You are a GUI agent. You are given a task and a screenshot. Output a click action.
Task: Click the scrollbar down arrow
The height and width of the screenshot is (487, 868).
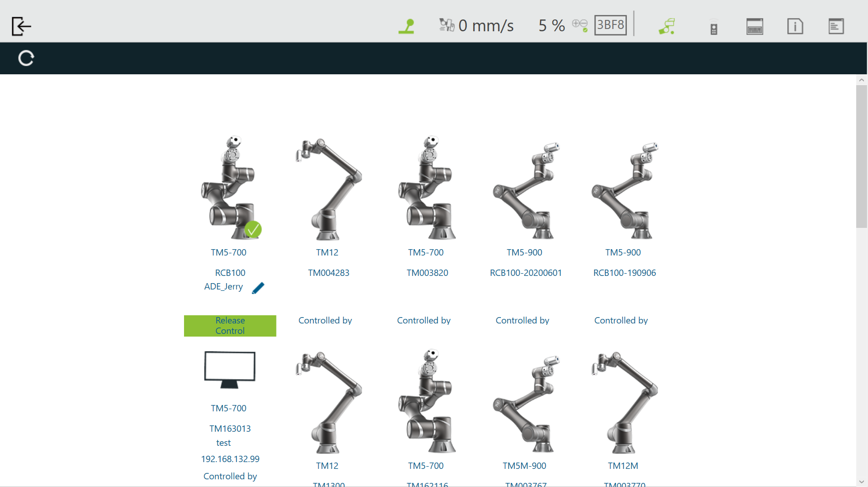(862, 482)
